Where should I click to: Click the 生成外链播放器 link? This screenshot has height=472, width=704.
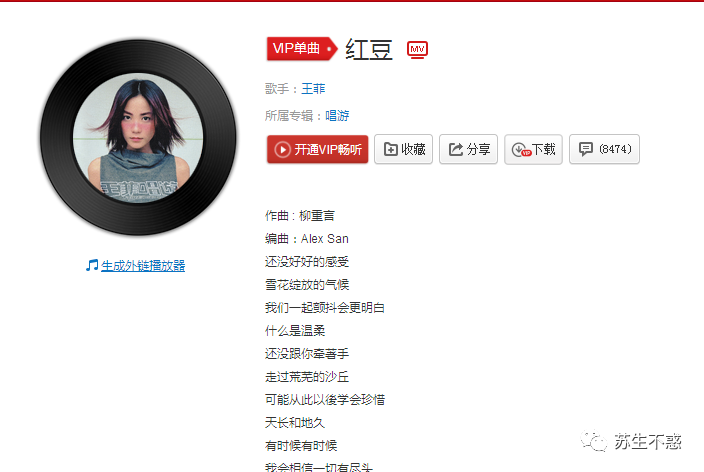(x=143, y=266)
